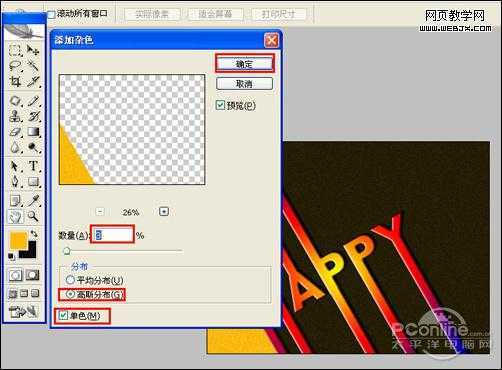Screen dimensions: 502x370
Task: Select the Notes tool
Action: pos(15,201)
